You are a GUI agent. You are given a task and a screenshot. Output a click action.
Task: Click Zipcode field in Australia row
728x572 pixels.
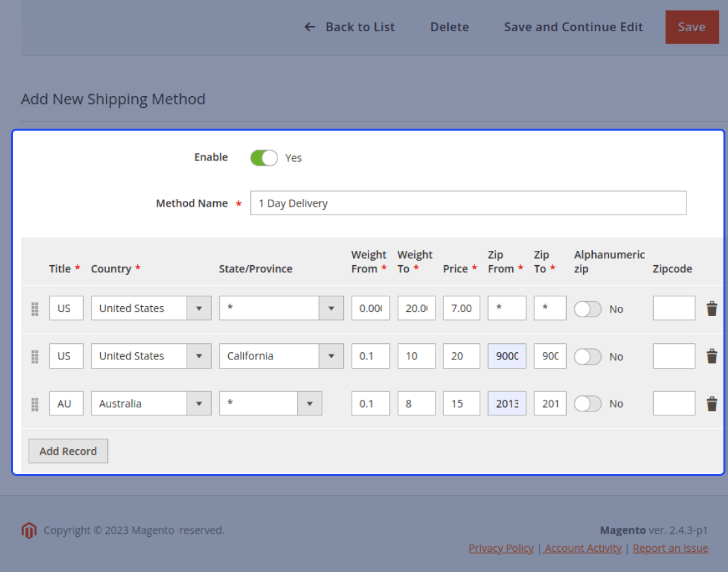pos(673,403)
